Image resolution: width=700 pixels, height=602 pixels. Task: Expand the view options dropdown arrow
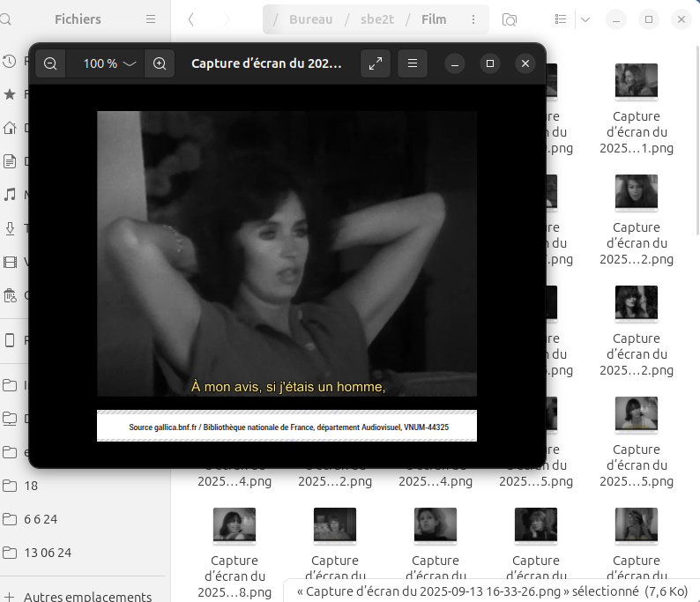(x=585, y=19)
